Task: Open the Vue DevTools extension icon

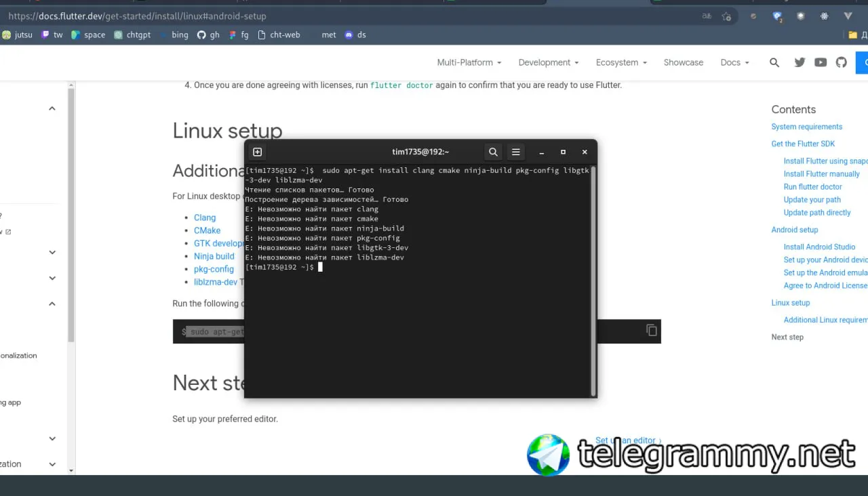Action: tap(848, 16)
